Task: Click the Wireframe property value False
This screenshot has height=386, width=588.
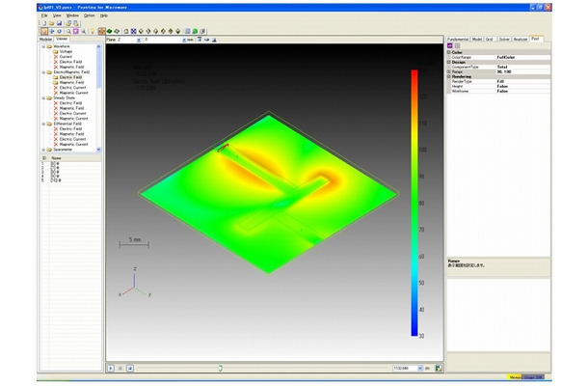Action: coord(502,92)
